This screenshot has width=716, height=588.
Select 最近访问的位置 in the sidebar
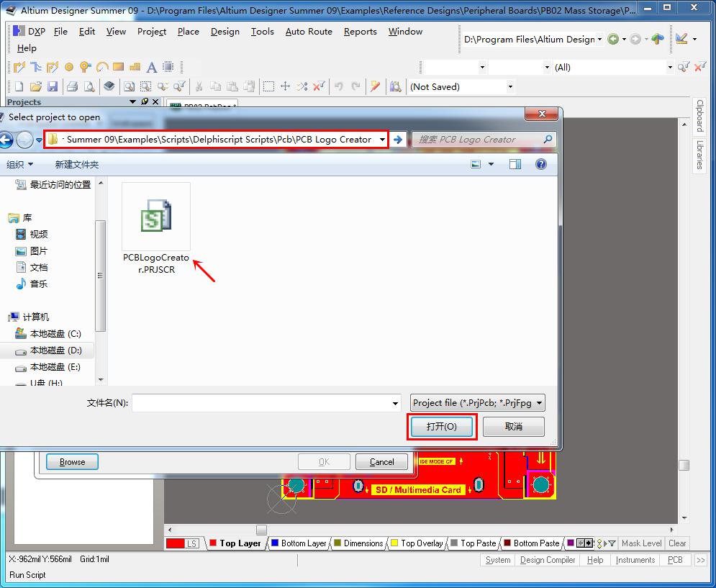pyautogui.click(x=53, y=184)
